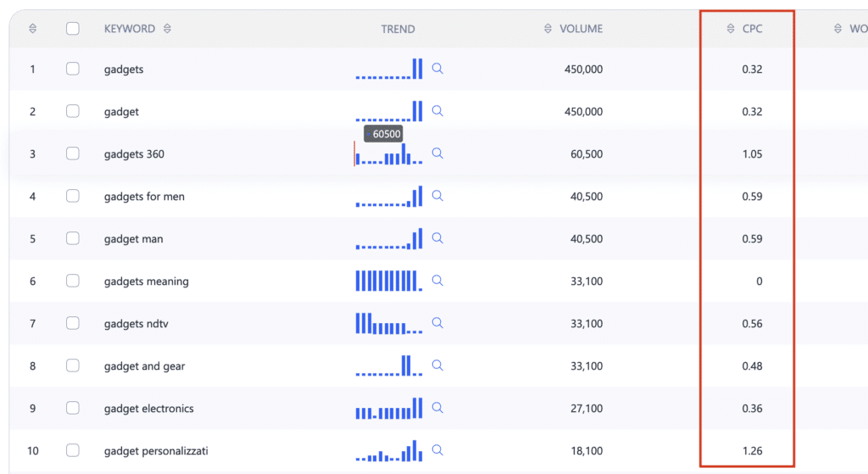The image size is (868, 474).
Task: Sort table by VOLUME column arrows
Action: 548,29
